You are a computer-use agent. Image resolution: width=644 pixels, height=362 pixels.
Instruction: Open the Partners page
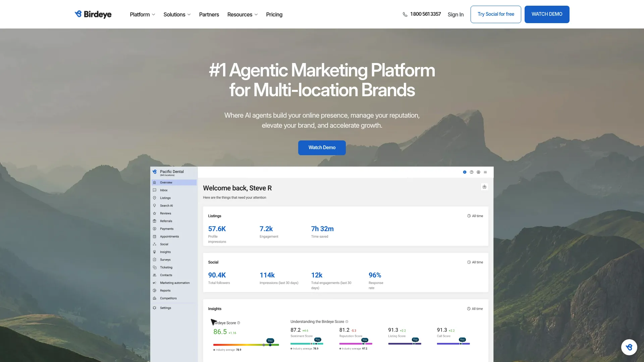209,14
